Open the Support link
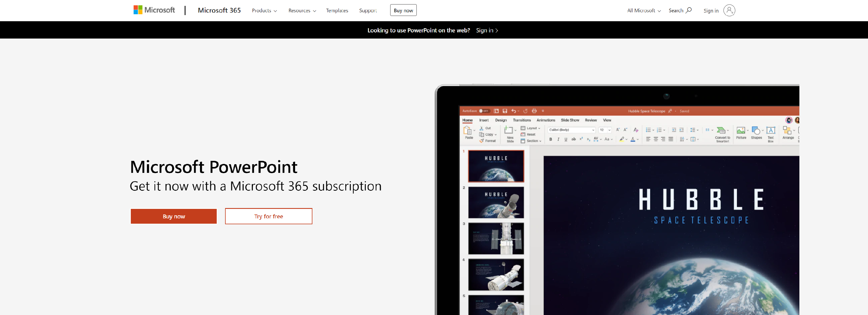Viewport: 868px width, 315px height. pos(368,10)
